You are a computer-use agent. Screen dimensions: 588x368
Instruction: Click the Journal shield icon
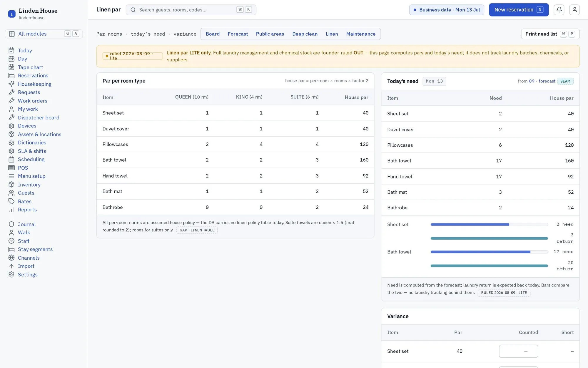(11, 224)
